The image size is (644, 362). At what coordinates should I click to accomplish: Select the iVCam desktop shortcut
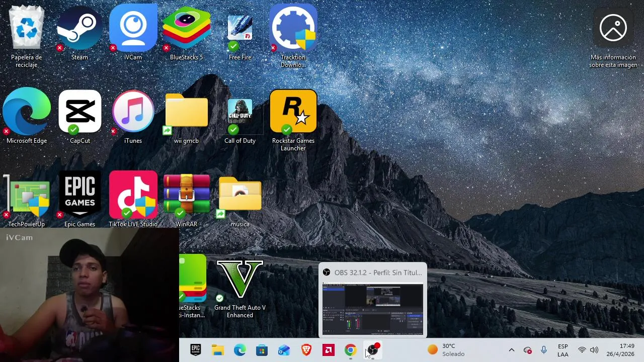(133, 33)
